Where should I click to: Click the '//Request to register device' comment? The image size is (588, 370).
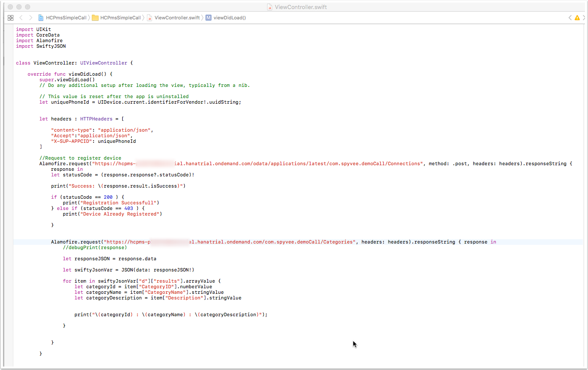coord(80,158)
